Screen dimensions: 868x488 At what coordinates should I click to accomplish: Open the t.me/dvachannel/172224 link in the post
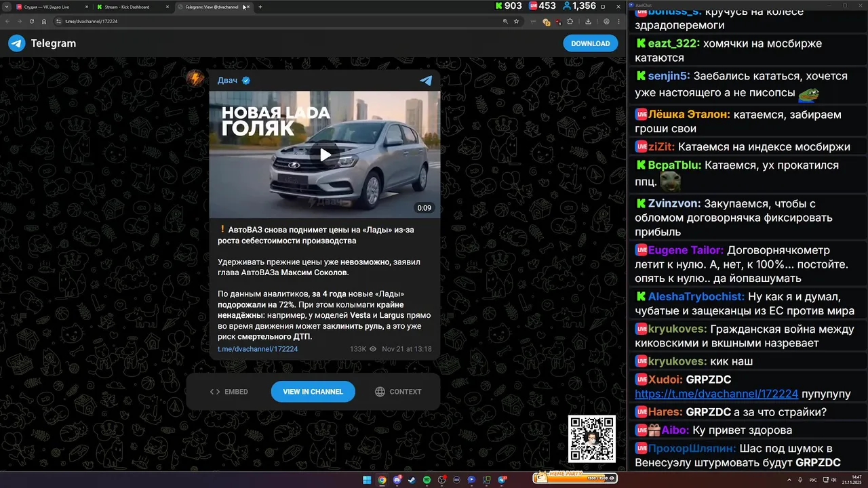click(258, 349)
